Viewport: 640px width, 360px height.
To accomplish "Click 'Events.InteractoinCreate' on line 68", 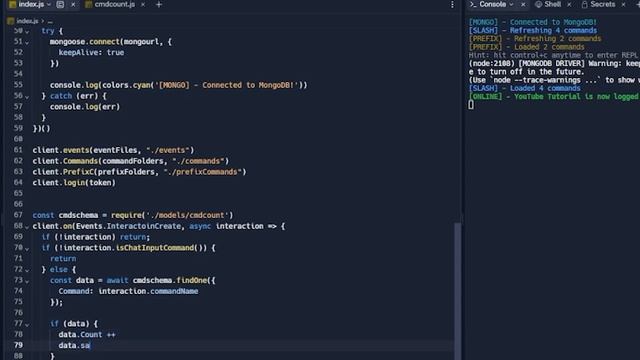I will 128,227.
